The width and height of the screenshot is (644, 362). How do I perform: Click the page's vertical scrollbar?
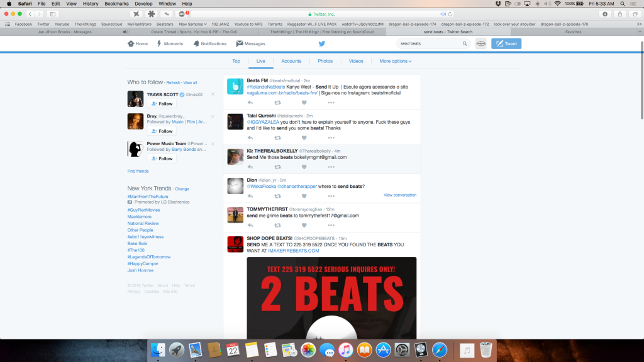click(x=641, y=80)
